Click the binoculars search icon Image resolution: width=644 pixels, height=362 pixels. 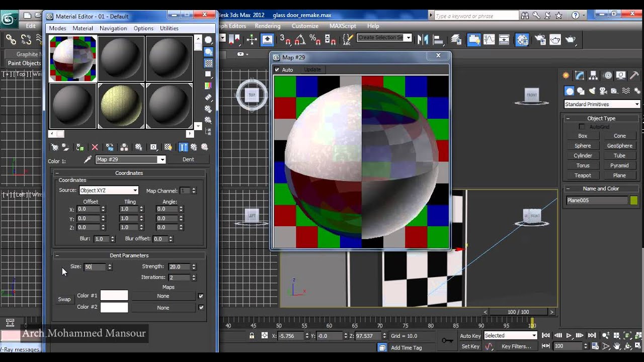(525, 16)
